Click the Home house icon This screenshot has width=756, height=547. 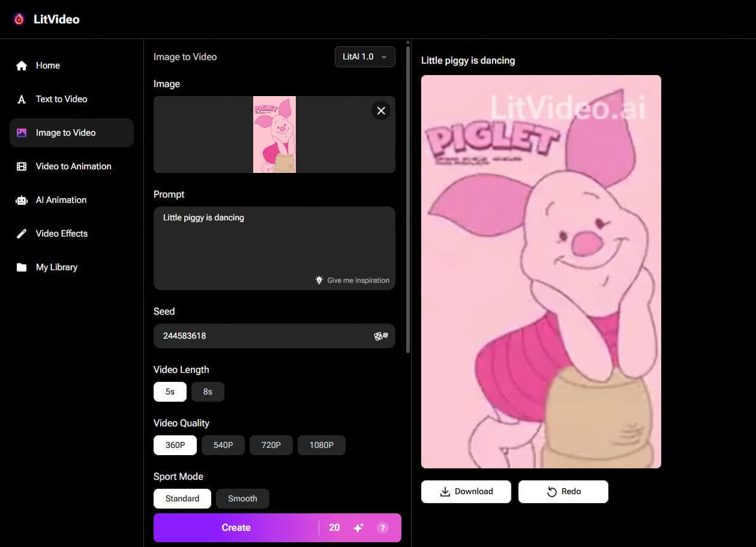pos(22,65)
